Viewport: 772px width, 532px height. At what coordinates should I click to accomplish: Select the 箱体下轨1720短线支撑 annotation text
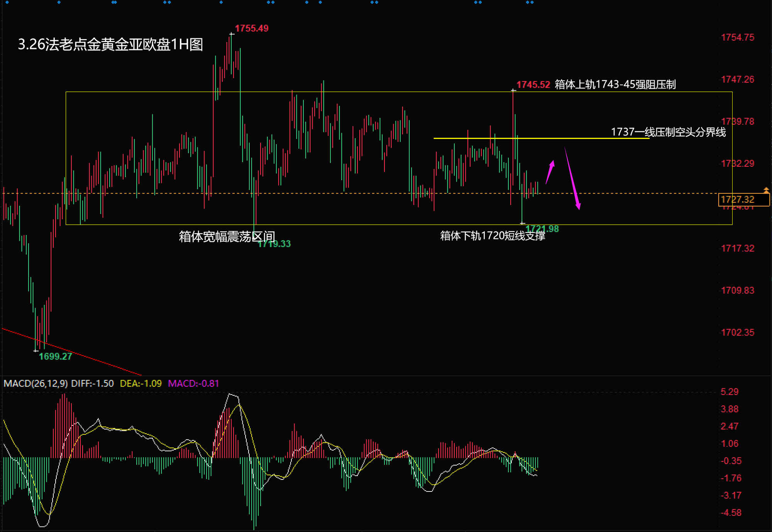492,236
